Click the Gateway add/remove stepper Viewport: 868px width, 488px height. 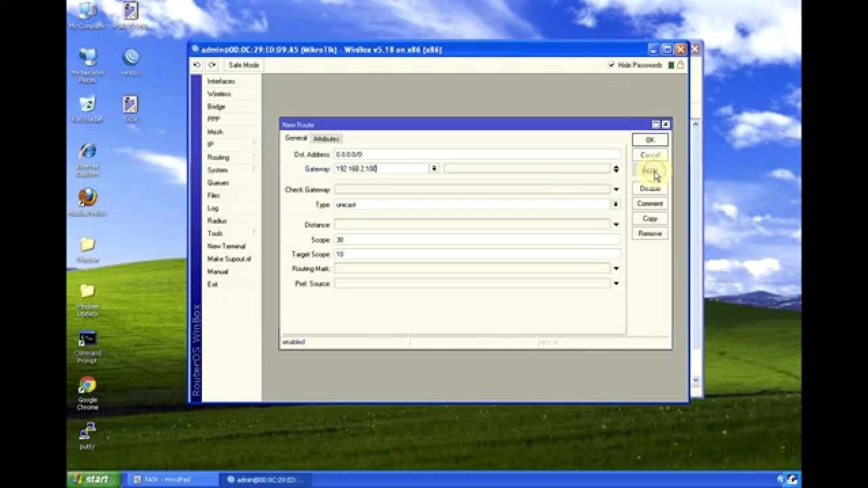pyautogui.click(x=616, y=169)
